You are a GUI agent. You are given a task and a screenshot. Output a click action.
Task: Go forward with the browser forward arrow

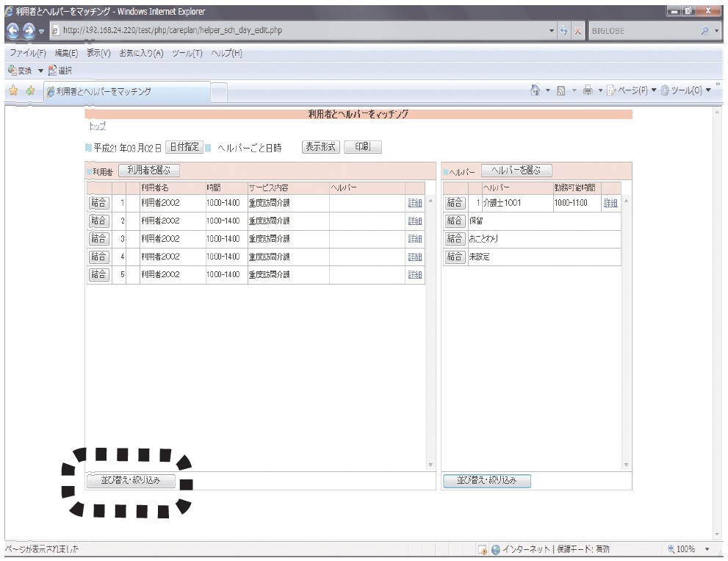coord(29,31)
